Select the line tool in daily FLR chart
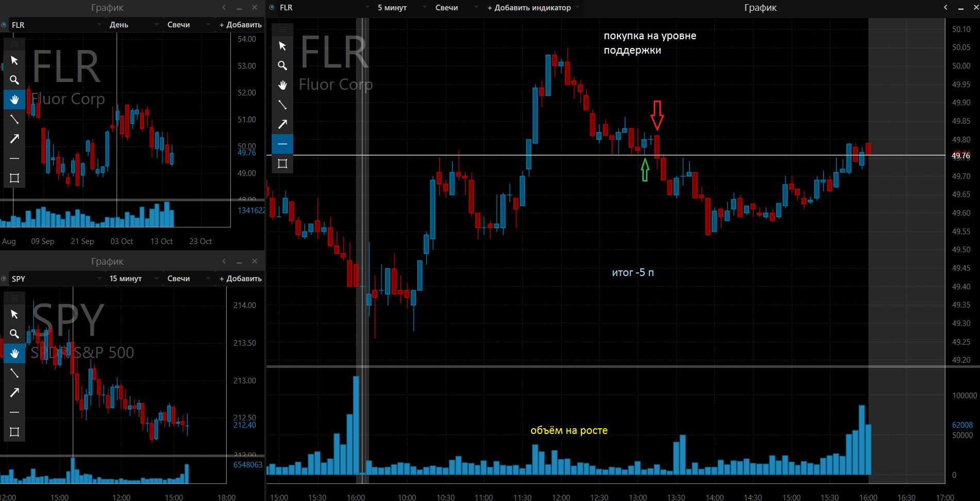This screenshot has width=980, height=501. 14,119
